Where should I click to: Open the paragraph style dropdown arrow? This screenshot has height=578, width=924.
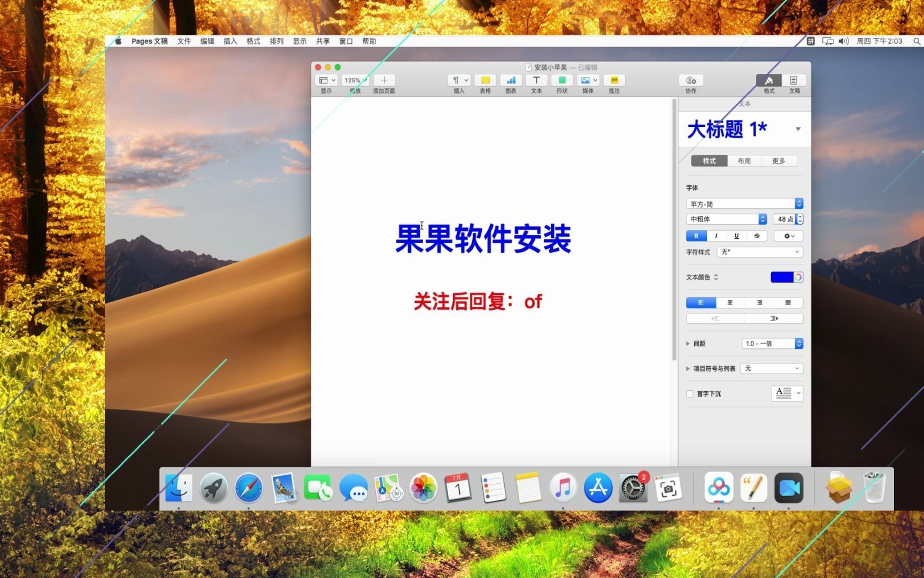tap(798, 129)
